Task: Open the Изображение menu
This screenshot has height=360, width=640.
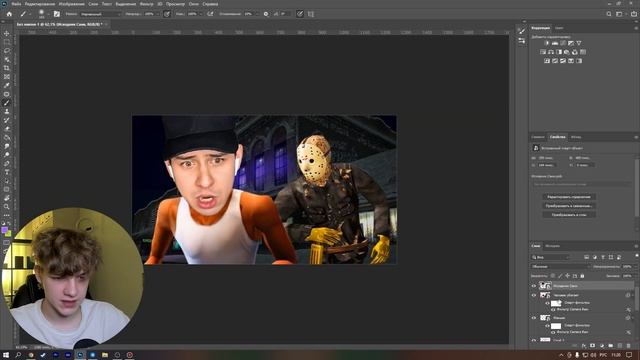Action: 71,4
